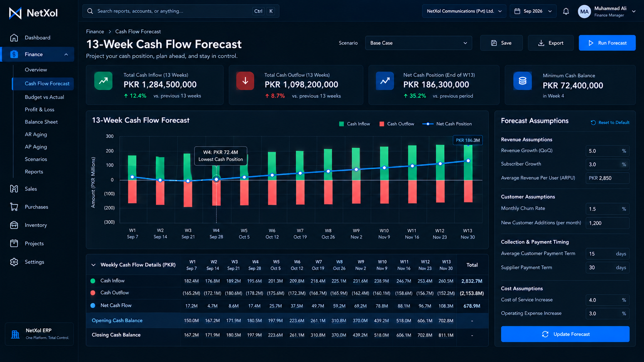Open Budget vs Actual

point(44,97)
